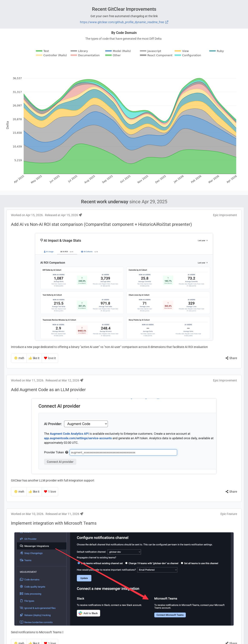
Task: Click the external link icon beside the gitclear URL
Action: (167, 22)
